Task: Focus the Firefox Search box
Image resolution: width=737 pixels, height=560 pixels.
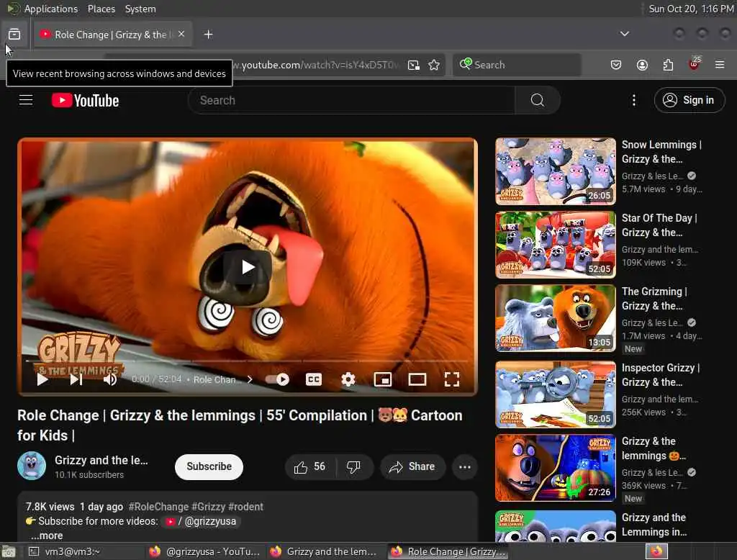Action: coord(517,64)
